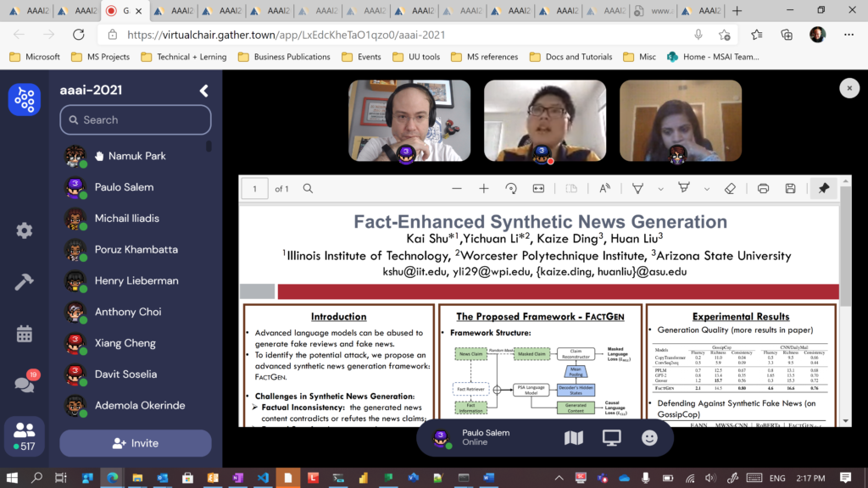Open browser profile avatar
Screen dimensions: 868x488
click(x=818, y=35)
